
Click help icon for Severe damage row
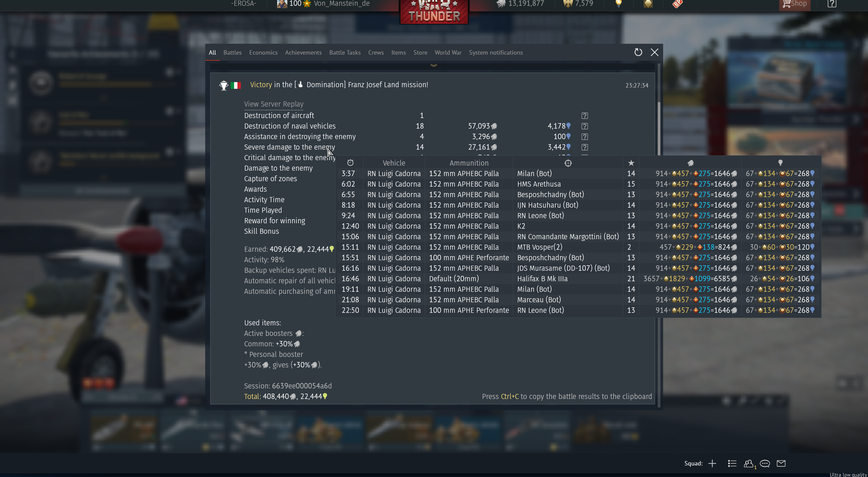pos(584,147)
